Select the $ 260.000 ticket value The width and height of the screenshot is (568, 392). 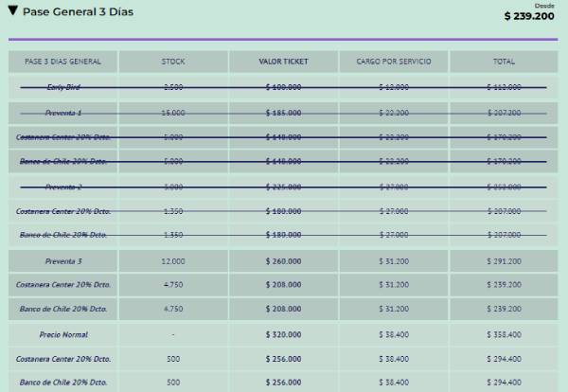[x=283, y=260]
